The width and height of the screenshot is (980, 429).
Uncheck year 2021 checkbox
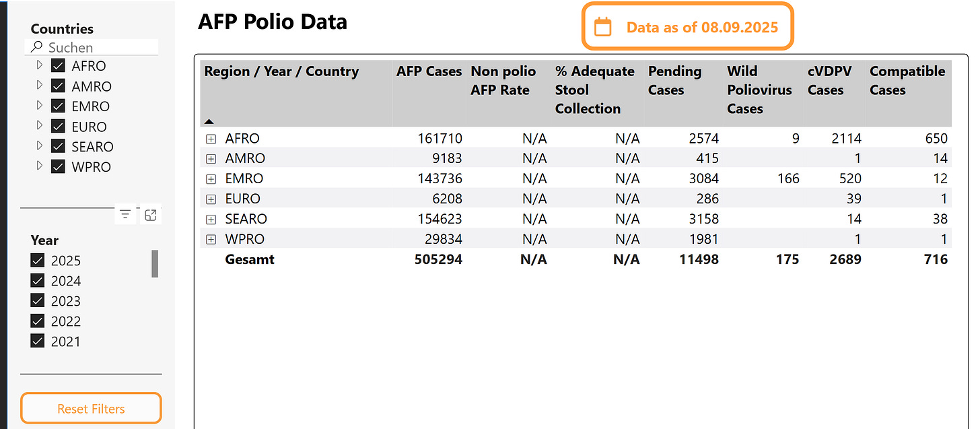(x=38, y=341)
